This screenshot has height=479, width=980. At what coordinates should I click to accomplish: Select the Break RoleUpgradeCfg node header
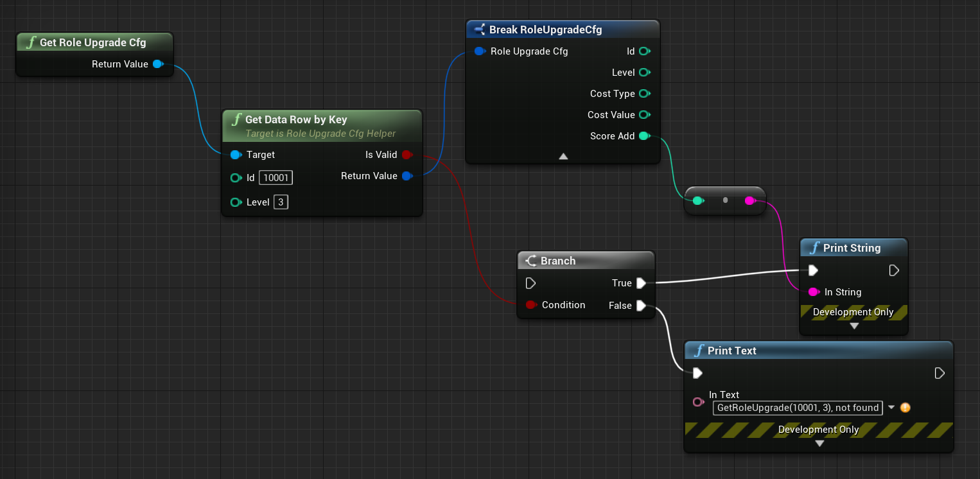coord(545,30)
